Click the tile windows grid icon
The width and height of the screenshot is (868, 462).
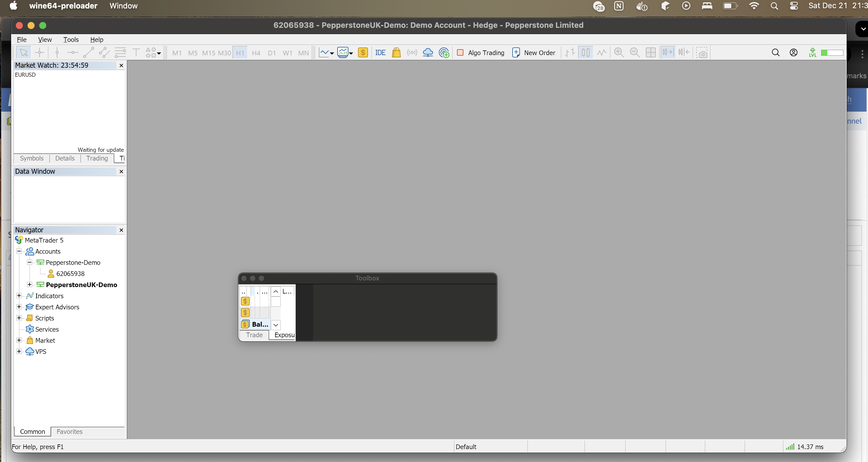pos(650,53)
